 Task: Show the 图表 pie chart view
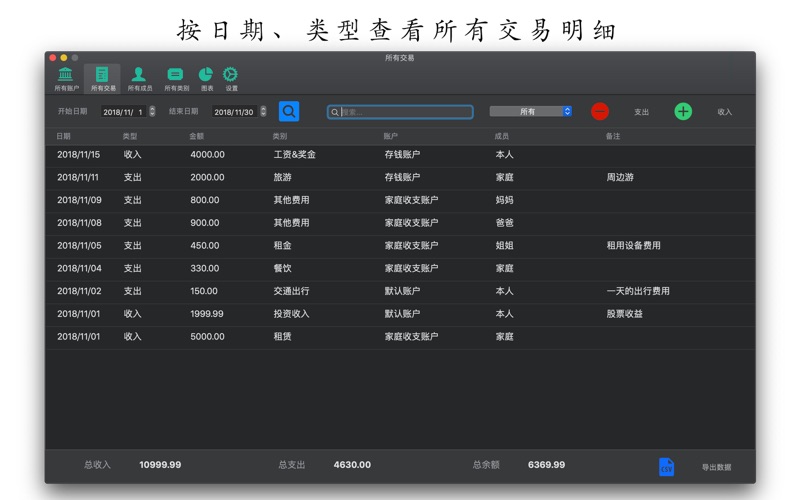(x=206, y=75)
